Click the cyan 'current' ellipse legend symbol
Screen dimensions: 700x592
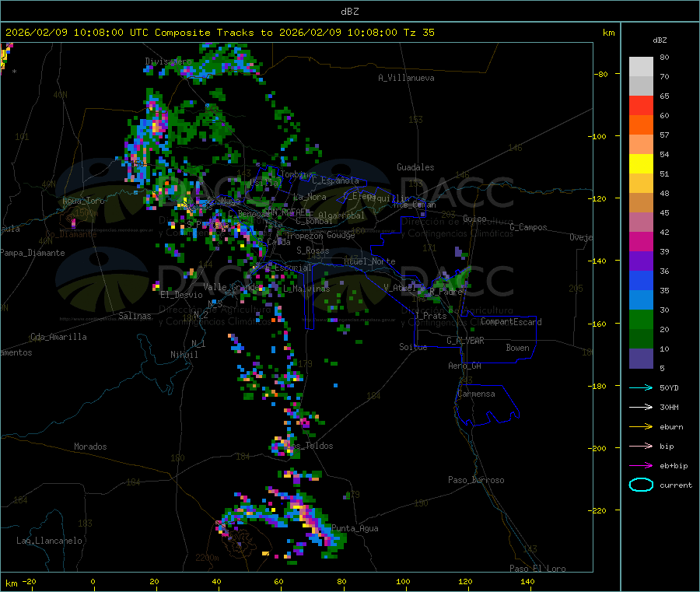click(641, 485)
